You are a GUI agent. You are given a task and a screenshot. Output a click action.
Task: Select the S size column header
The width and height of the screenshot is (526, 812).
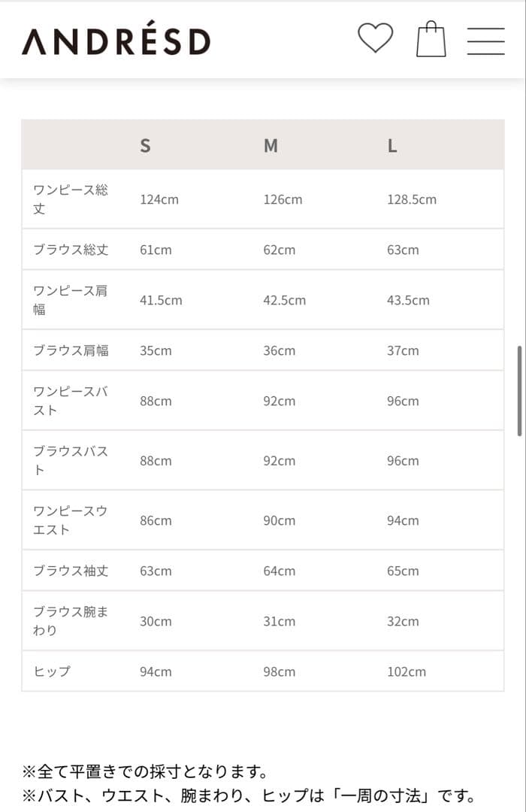pos(145,146)
